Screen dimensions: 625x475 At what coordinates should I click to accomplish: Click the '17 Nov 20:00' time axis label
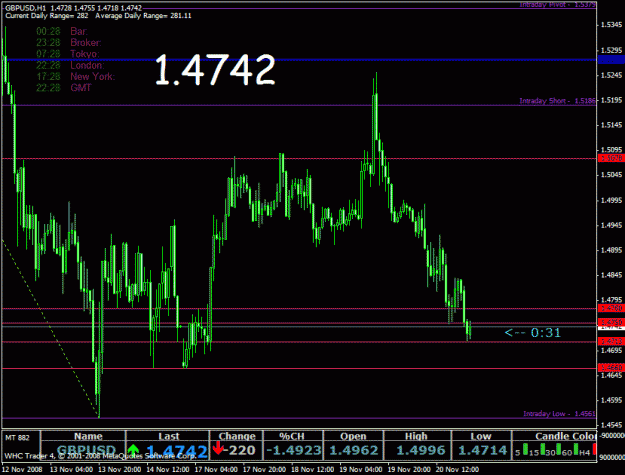(264, 469)
